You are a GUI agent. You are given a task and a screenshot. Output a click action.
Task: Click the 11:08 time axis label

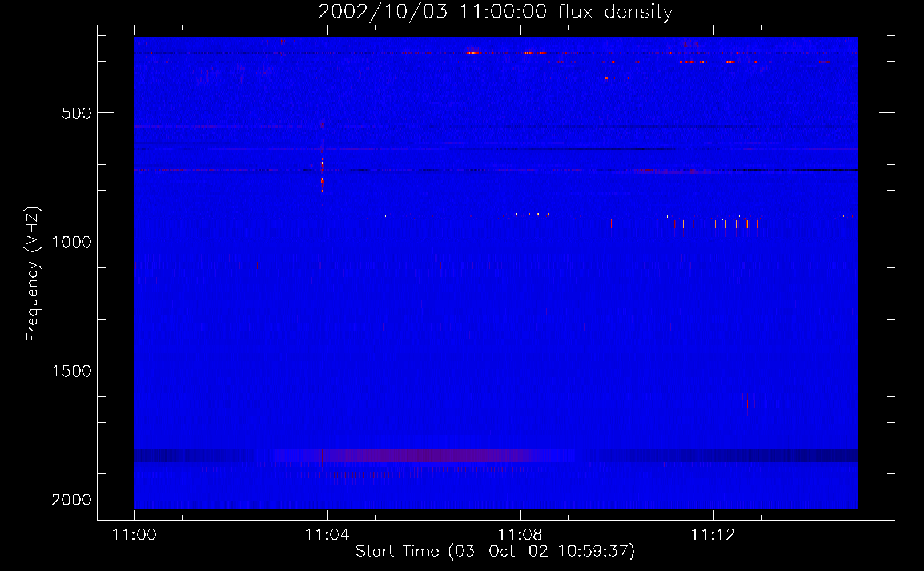[x=520, y=535]
